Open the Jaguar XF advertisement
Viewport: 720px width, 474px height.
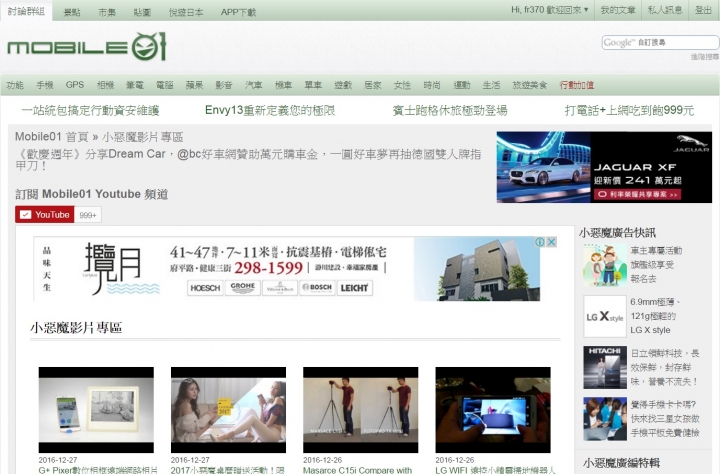point(604,167)
